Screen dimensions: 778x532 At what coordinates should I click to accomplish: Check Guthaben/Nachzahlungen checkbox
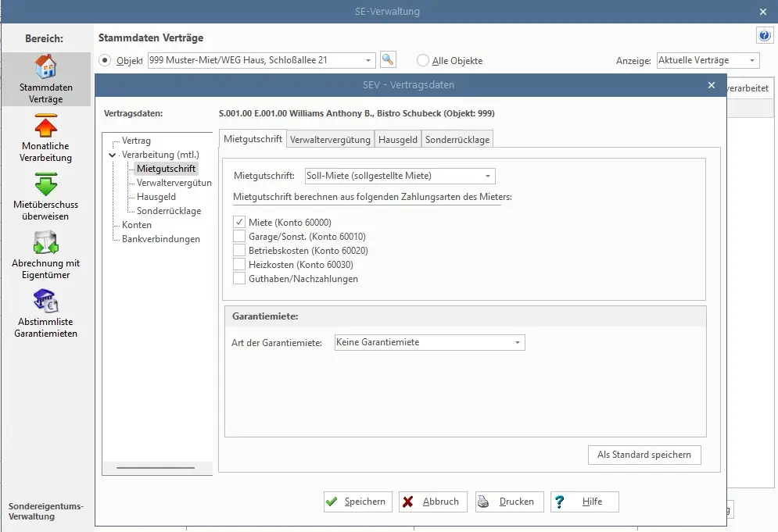pos(239,279)
